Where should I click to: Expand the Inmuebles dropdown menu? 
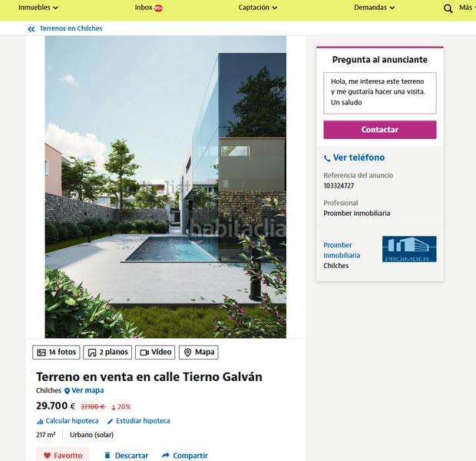38,8
